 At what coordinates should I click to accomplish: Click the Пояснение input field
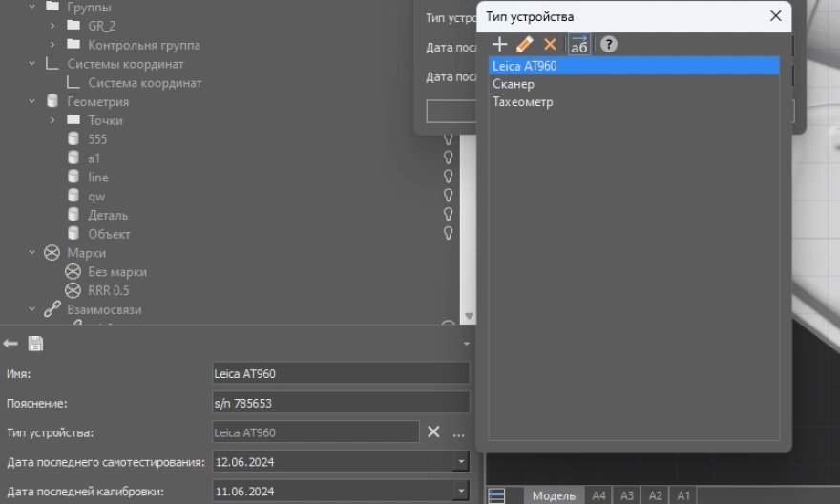pyautogui.click(x=341, y=403)
